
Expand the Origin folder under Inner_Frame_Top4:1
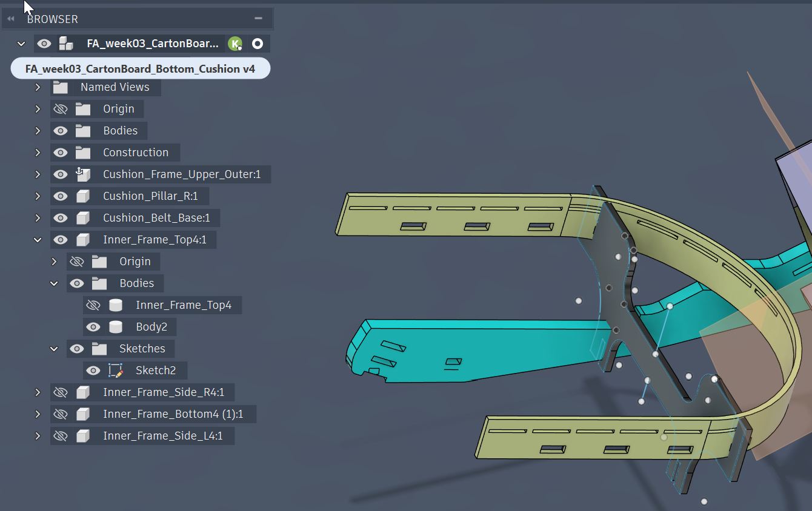(54, 261)
